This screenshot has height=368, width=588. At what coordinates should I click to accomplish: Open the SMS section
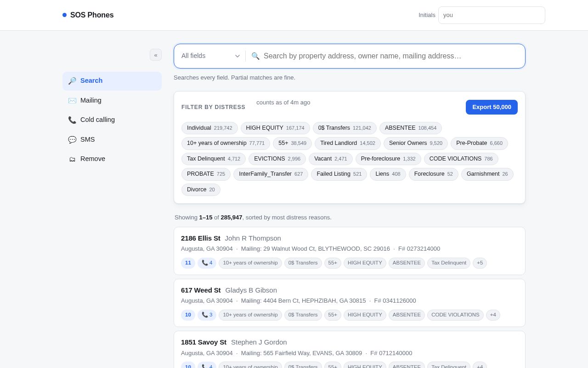(x=112, y=139)
